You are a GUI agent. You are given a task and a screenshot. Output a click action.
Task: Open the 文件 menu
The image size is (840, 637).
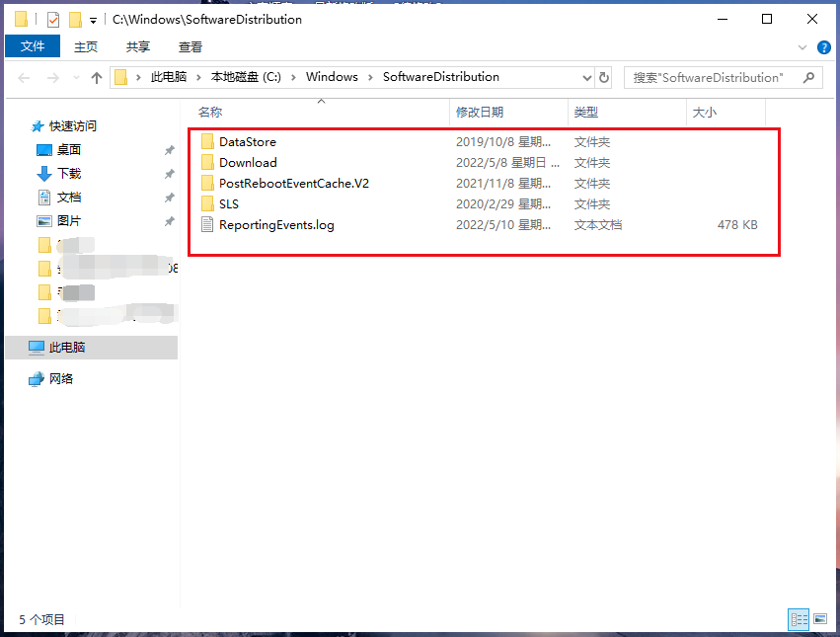pyautogui.click(x=33, y=46)
